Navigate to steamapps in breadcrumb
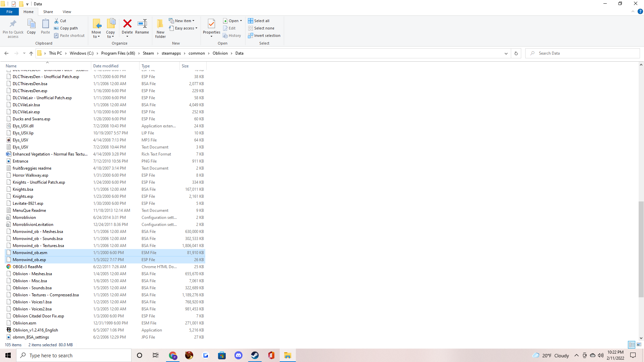Viewport: 644px width, 362px height. (171, 53)
